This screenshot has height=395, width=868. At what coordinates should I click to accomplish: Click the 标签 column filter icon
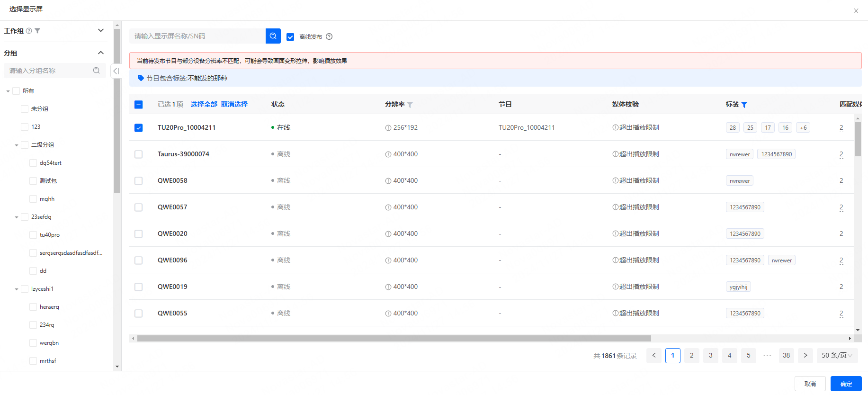click(x=744, y=105)
